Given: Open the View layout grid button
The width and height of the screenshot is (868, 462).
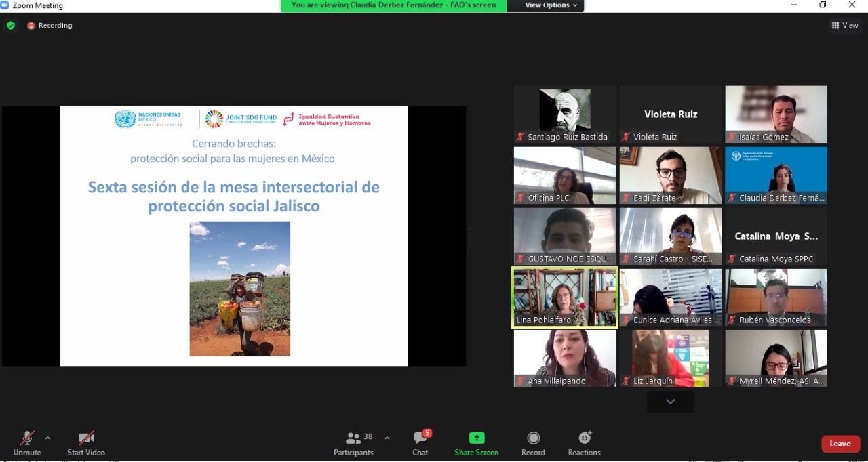Looking at the screenshot, I should [844, 26].
